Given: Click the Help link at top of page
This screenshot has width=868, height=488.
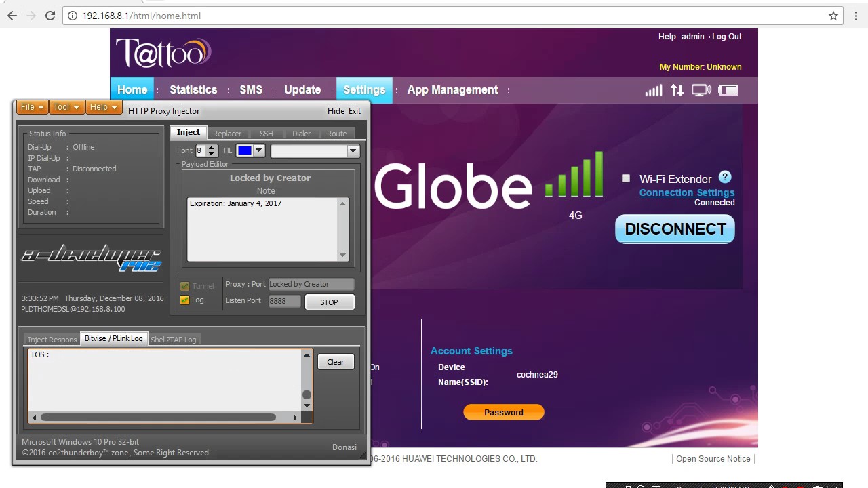Looking at the screenshot, I should click(667, 37).
